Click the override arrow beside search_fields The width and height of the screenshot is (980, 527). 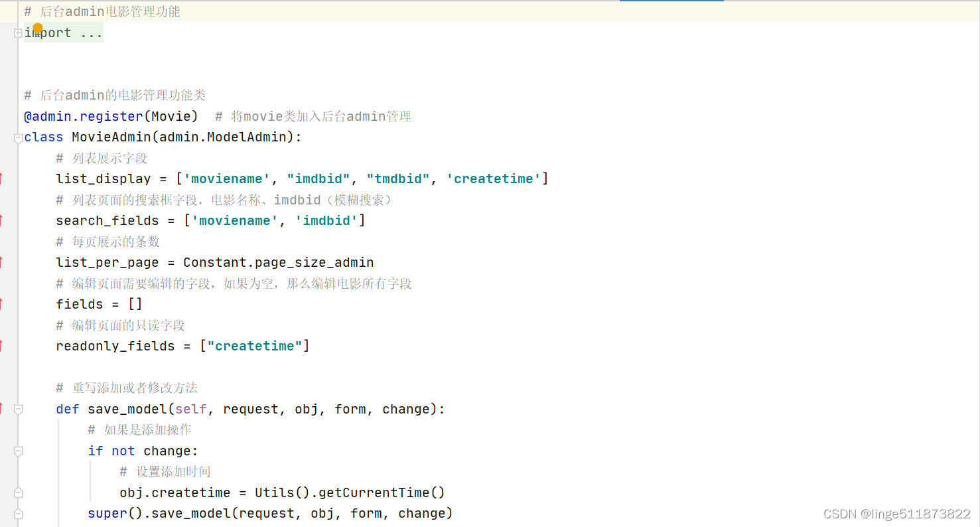pos(1,220)
